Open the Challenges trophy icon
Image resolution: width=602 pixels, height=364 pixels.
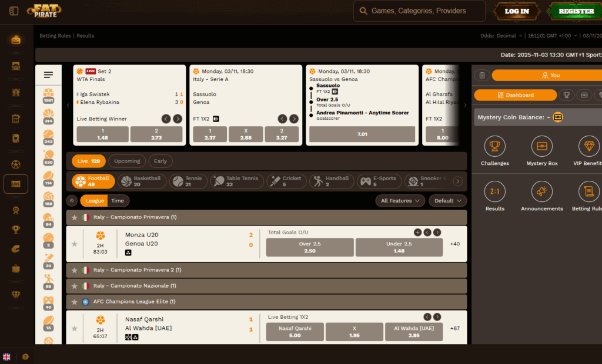(494, 146)
